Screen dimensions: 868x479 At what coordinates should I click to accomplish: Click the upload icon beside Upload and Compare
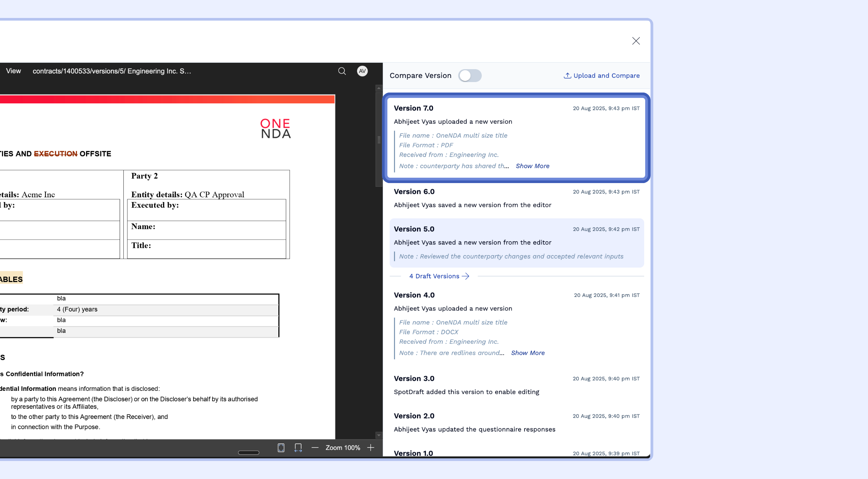point(567,76)
